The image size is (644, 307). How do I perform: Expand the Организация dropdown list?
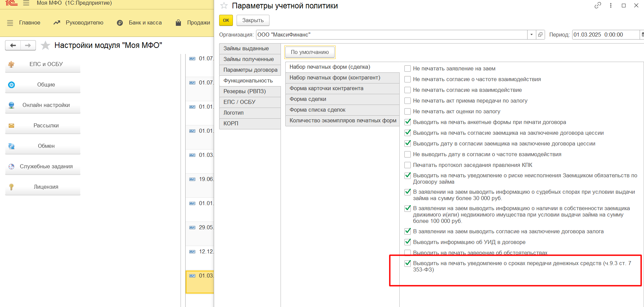click(x=532, y=35)
